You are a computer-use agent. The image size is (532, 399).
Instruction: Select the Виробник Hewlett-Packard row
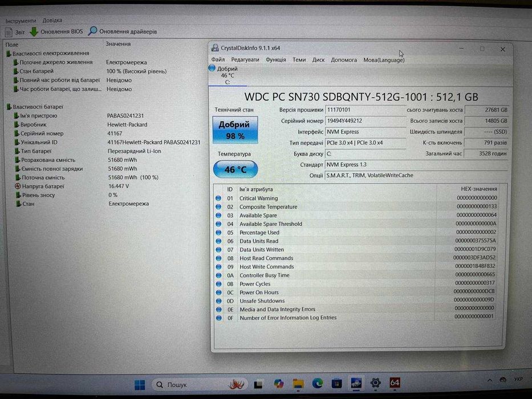(82, 124)
